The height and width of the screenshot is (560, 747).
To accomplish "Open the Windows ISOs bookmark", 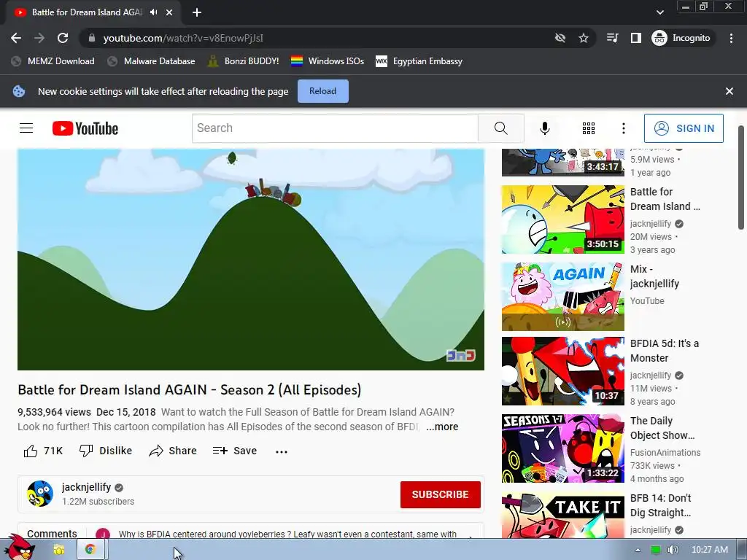I will [x=328, y=61].
